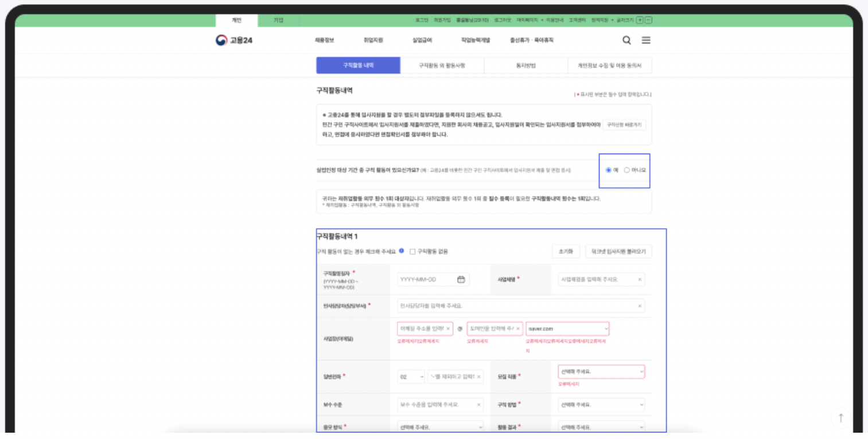
Task: Clear the 도메인 field with its X
Action: pyautogui.click(x=517, y=328)
